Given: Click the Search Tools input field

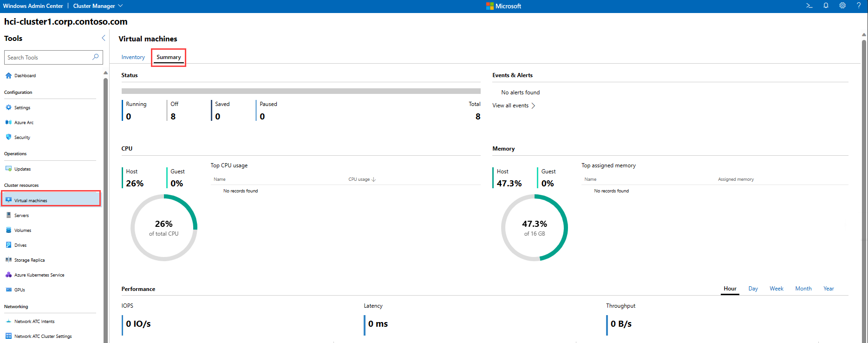Looking at the screenshot, I should coord(49,58).
